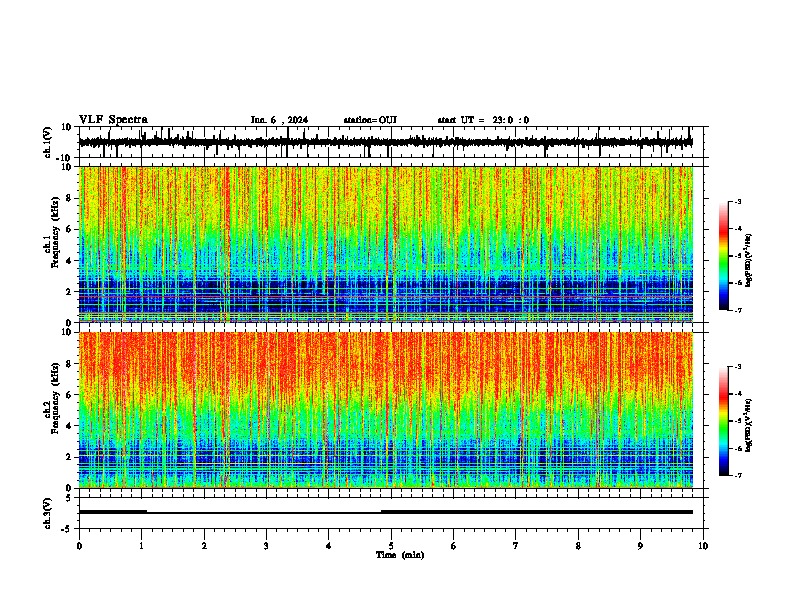Click the "6" kHz tick on ch.2 spectrogram axis
The height and width of the screenshot is (612, 792).
point(69,395)
